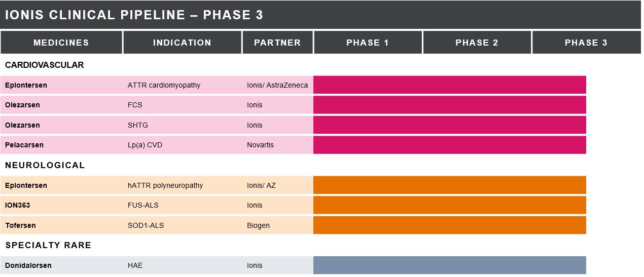Click the Donidalorsen medicine name
The image size is (644, 277).
(28, 265)
